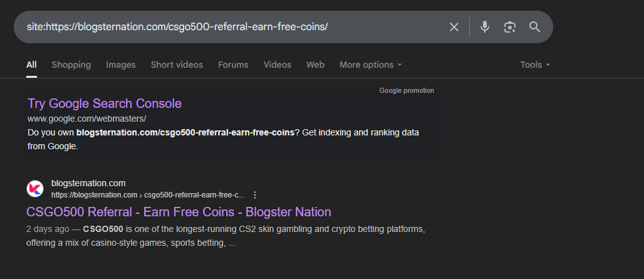
Task: Start voice search with microphone icon
Action: click(x=485, y=27)
